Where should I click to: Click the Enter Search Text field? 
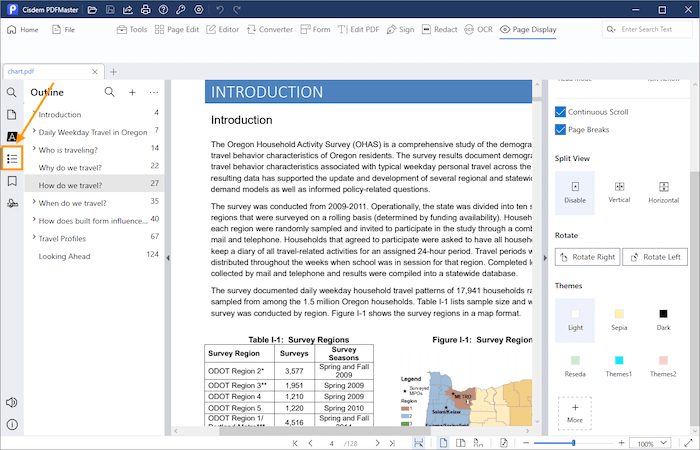pos(647,29)
